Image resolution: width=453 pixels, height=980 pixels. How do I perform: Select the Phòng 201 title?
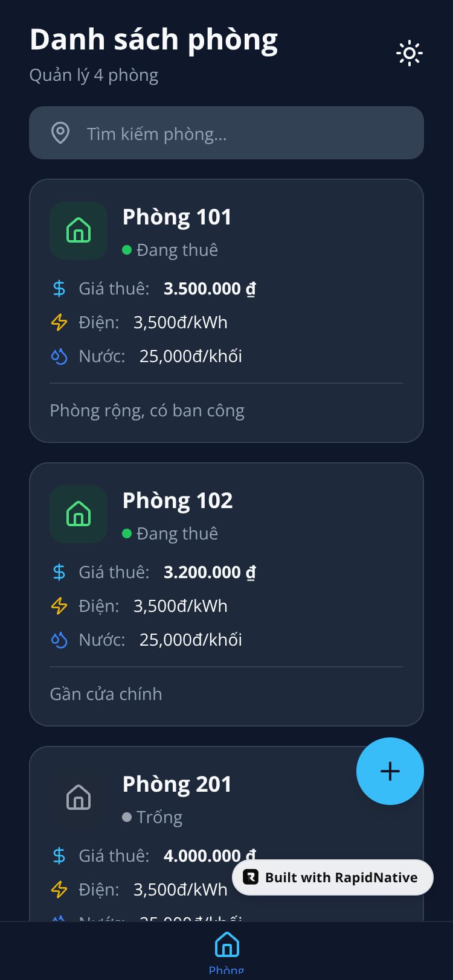tap(177, 784)
